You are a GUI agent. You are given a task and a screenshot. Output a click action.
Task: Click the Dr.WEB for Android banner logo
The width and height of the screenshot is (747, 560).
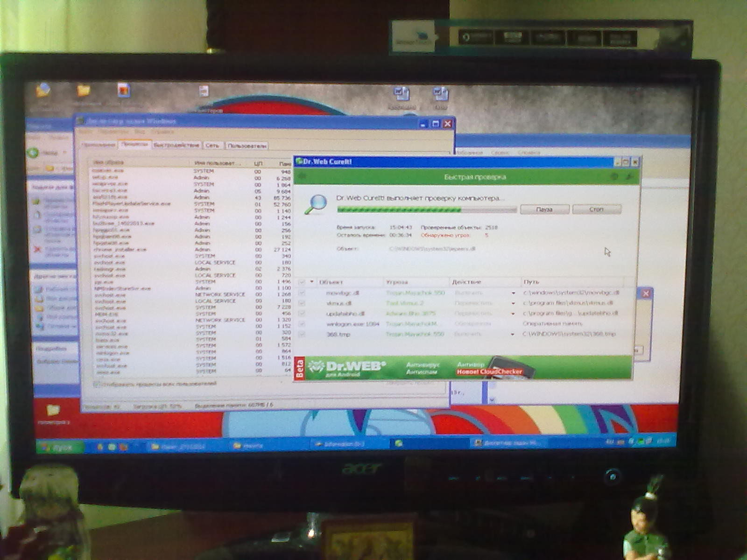[347, 368]
